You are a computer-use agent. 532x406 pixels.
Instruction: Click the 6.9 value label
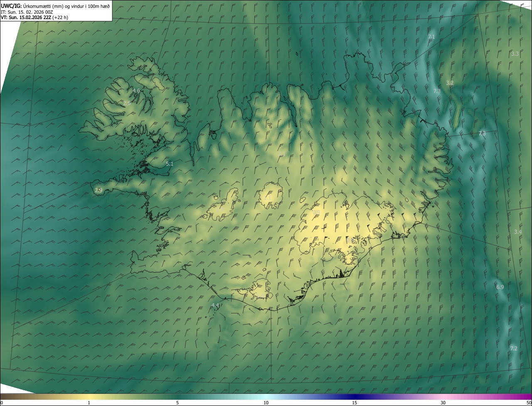(500, 287)
